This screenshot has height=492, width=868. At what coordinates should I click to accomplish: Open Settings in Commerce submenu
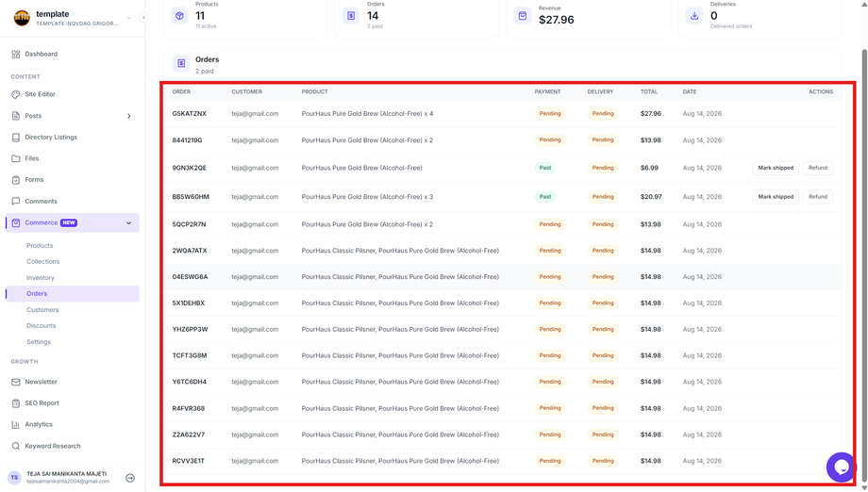39,342
